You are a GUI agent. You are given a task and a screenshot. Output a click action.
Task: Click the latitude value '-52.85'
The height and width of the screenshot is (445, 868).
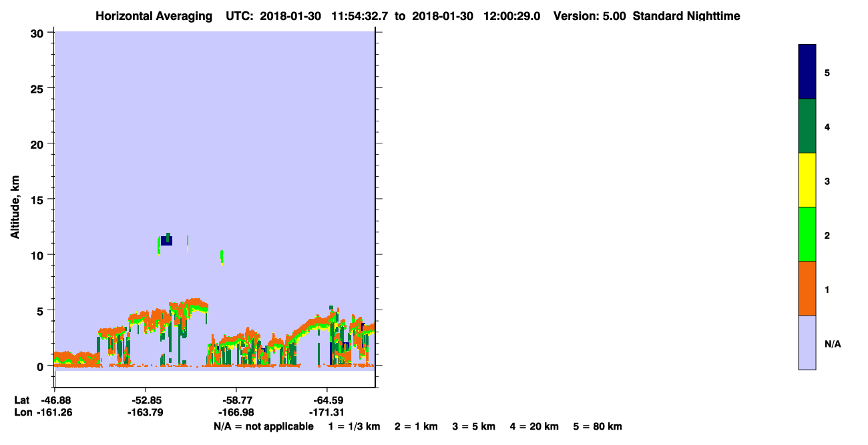pos(146,400)
